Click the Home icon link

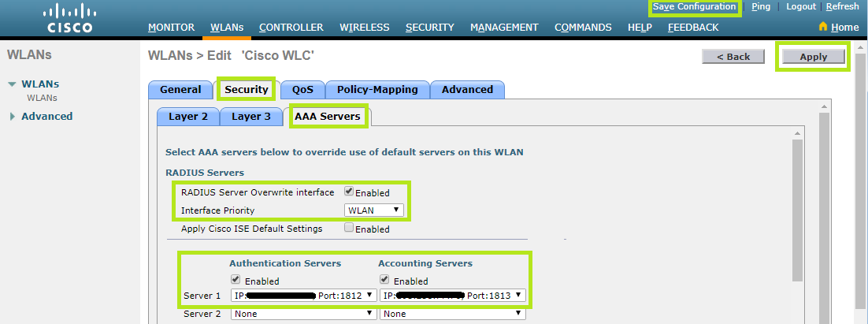[839, 27]
